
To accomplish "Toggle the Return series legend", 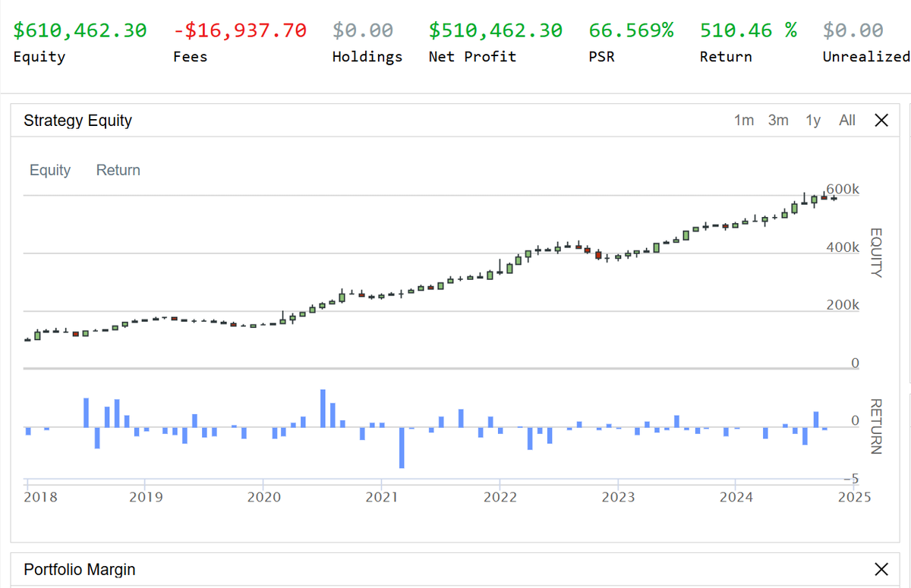I will pos(118,170).
